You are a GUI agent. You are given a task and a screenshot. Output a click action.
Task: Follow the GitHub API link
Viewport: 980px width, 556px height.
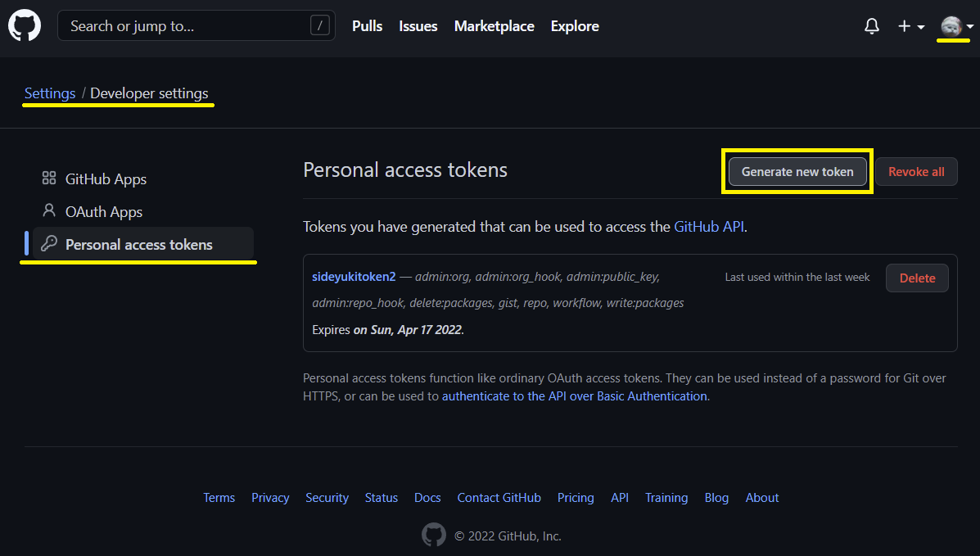click(x=709, y=226)
